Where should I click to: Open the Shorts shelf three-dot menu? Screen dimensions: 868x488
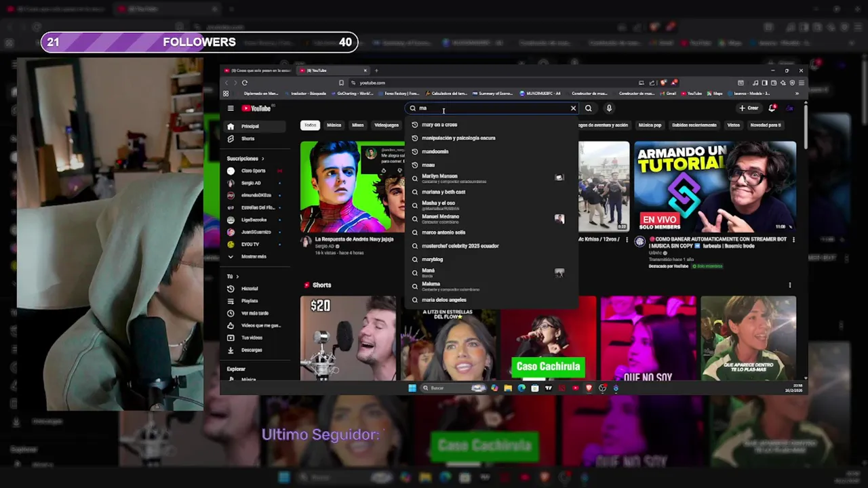[789, 285]
